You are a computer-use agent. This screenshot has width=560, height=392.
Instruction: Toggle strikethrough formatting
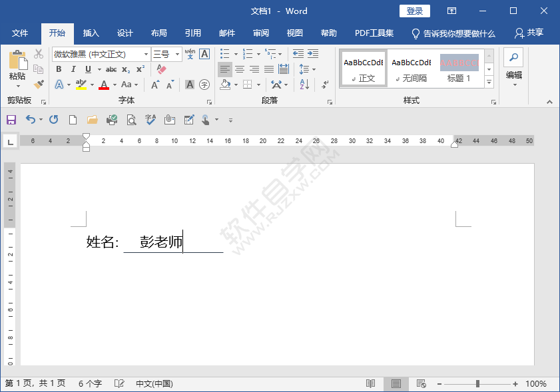tap(111, 69)
